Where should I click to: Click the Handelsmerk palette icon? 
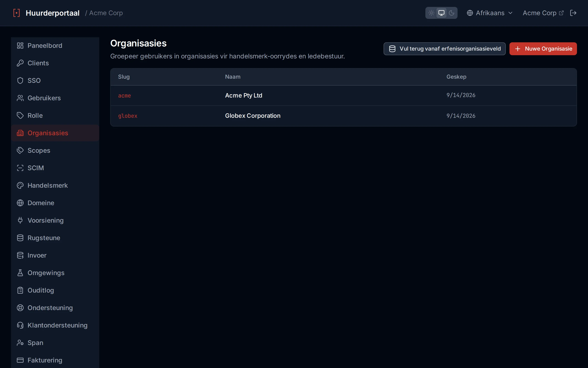point(20,185)
